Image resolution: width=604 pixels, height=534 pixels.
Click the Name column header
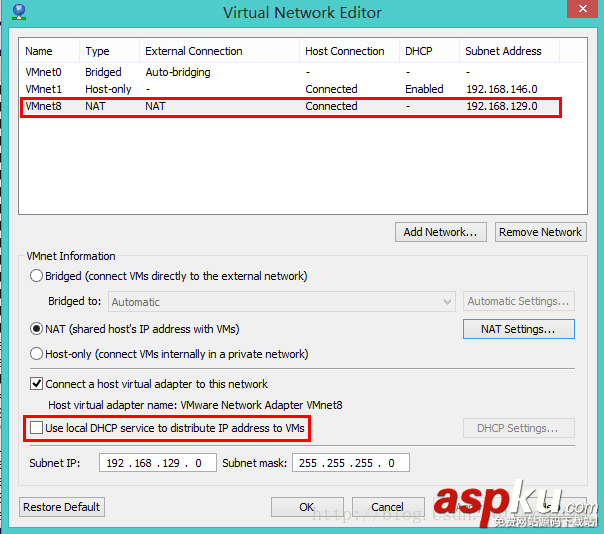pos(50,51)
